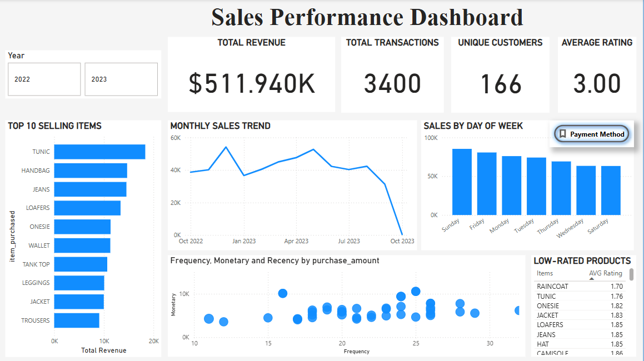
Task: Select the HANDBAG revenue bar
Action: coord(91,171)
